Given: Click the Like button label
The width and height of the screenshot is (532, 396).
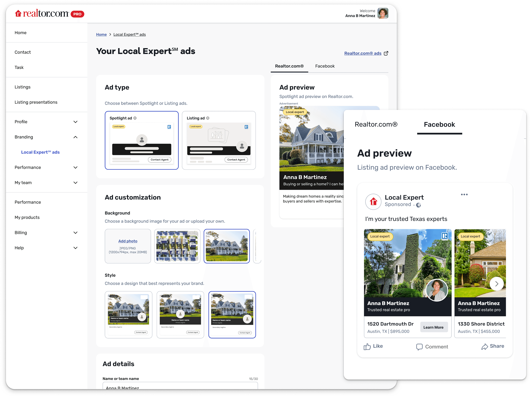Looking at the screenshot, I should click(x=378, y=346).
